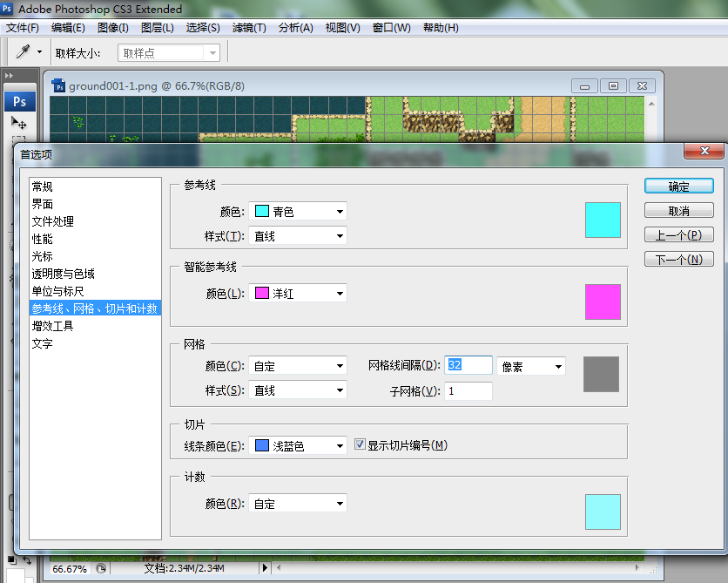This screenshot has height=583, width=728.
Task: Select 透明度与色域 in preferences list
Action: [95, 274]
